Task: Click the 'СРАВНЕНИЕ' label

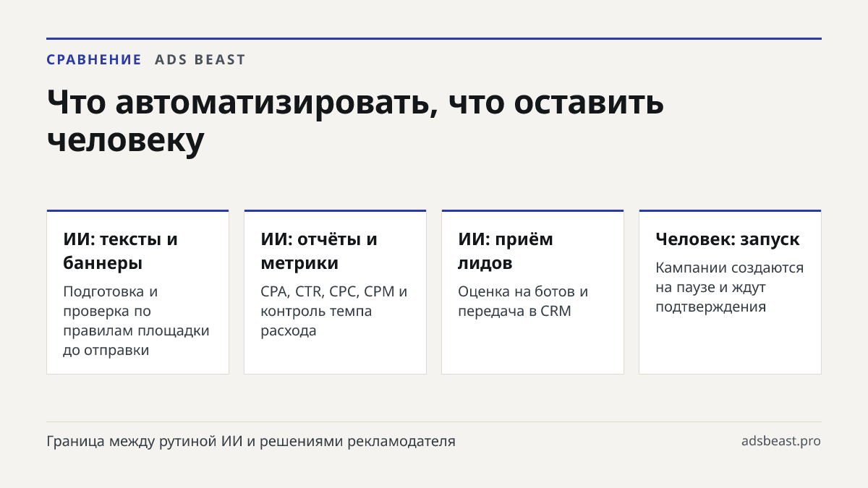Action: (94, 60)
